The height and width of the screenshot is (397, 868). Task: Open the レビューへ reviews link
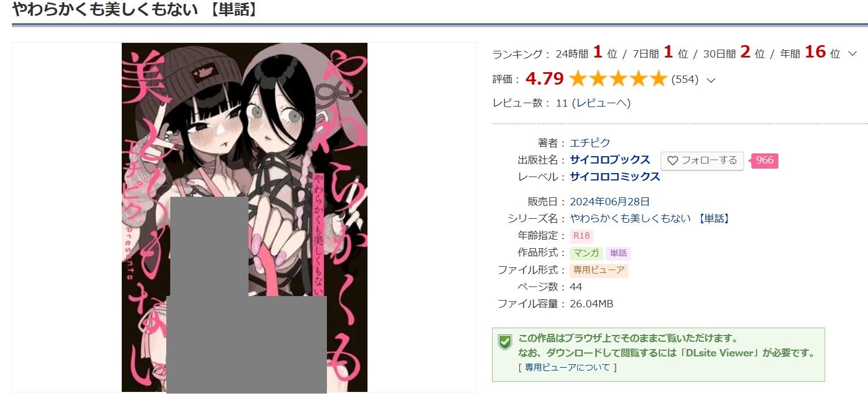pos(601,103)
